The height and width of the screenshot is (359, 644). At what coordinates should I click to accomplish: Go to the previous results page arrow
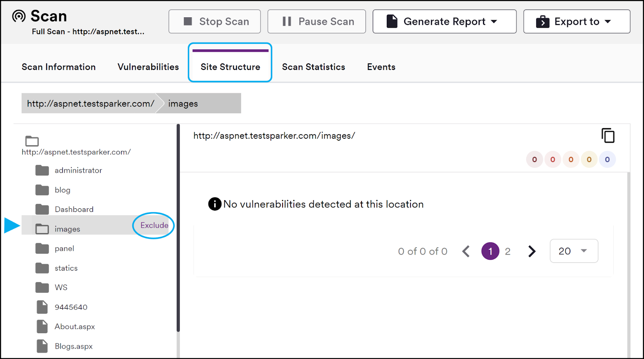point(466,251)
